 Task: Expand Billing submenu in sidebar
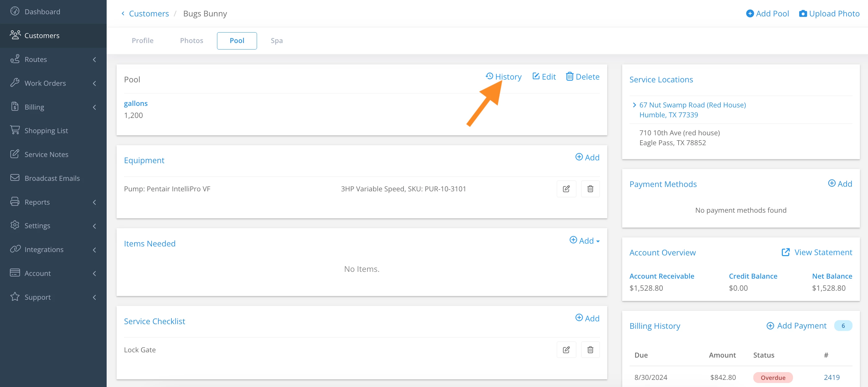tap(53, 107)
